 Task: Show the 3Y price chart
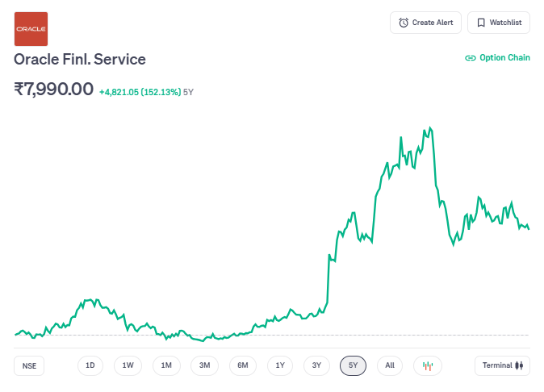317,365
